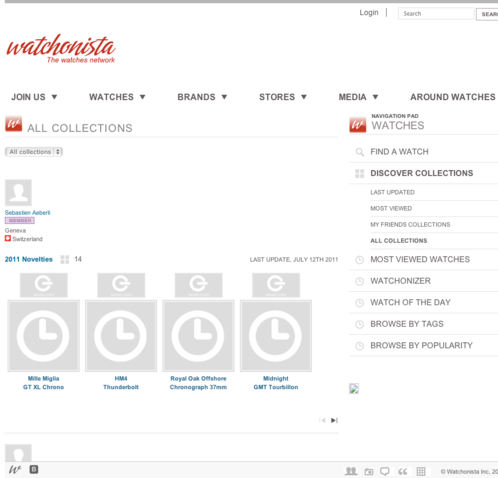Click brand logo above Royal Oak Offshore
This screenshot has height=478, width=498.
[199, 285]
